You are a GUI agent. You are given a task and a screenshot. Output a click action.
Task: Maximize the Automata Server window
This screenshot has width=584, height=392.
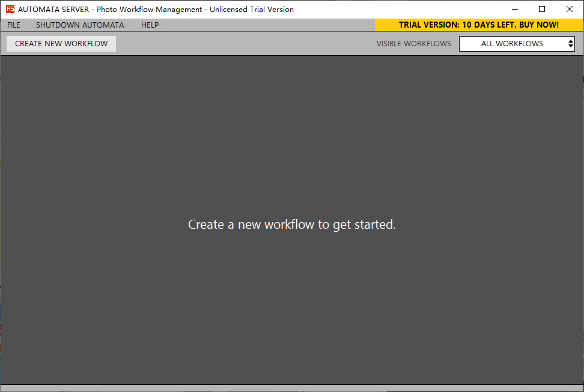(542, 9)
